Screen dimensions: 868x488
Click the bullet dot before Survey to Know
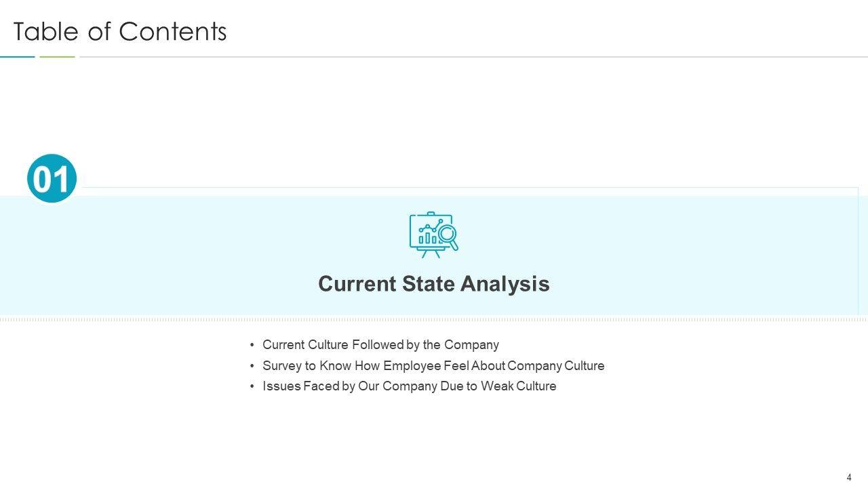252,366
